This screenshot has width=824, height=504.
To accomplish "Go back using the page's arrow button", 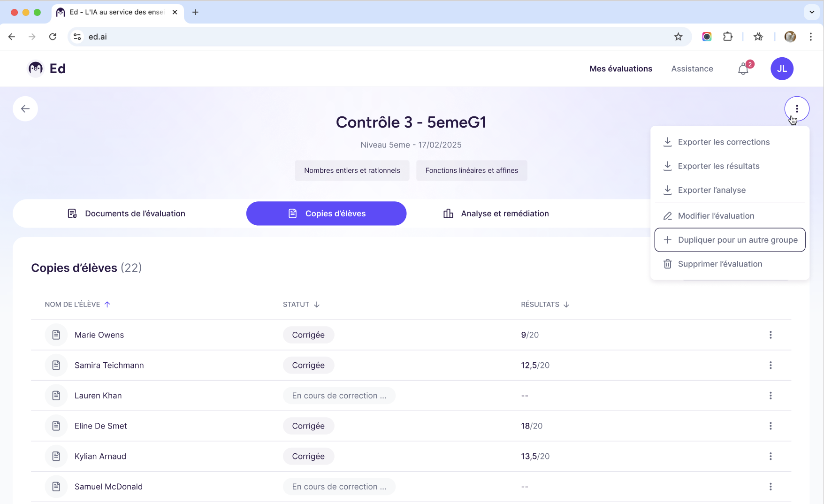I will click(25, 109).
